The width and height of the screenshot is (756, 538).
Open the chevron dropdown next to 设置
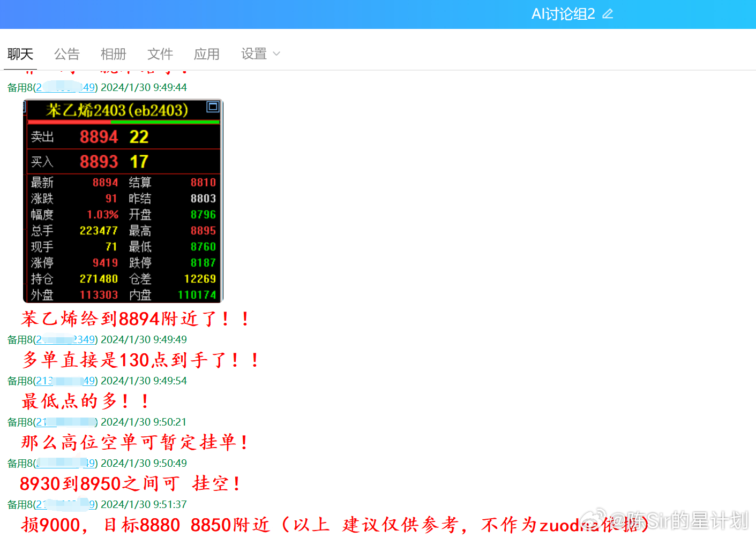pyautogui.click(x=275, y=54)
